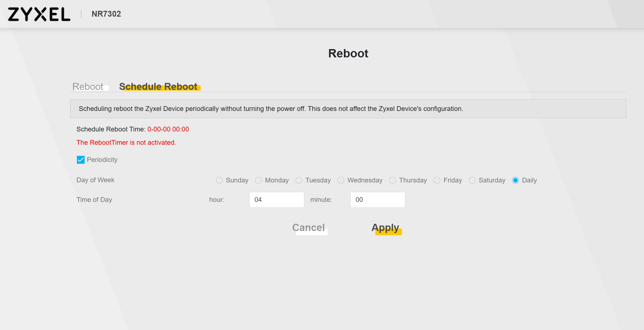Select the Daily radio button
The image size is (644, 330).
(x=515, y=180)
